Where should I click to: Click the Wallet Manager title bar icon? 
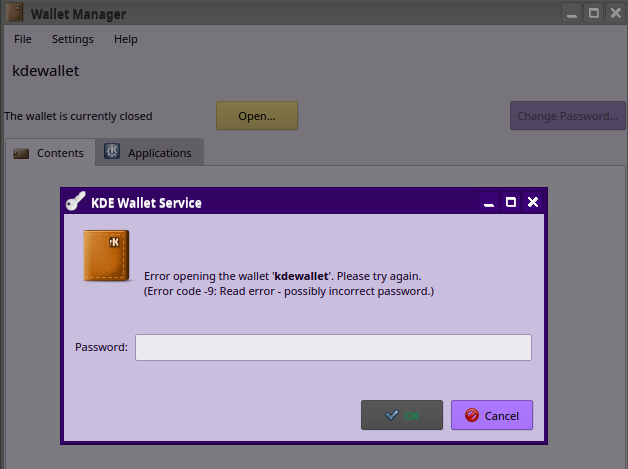(13, 13)
